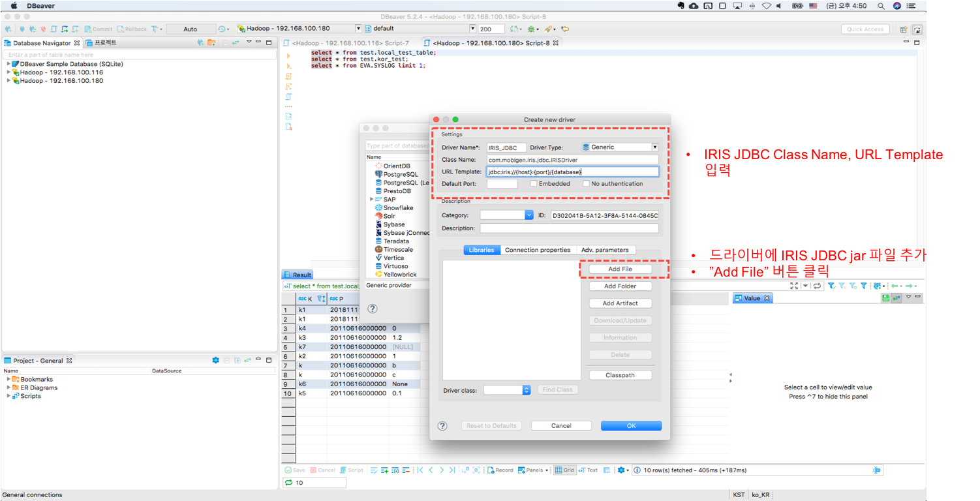Select PostgreSQL in the driver list
This screenshot has width=980, height=501.
click(x=396, y=174)
